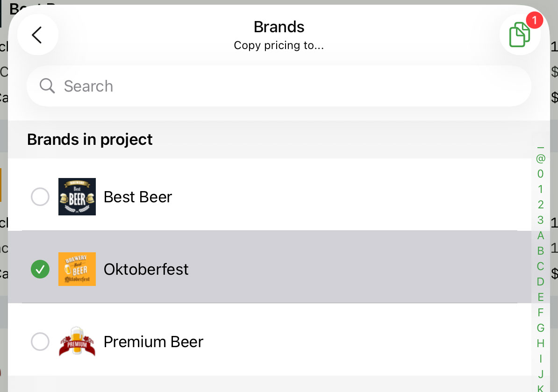Tap the copy pricing documents icon
The height and width of the screenshot is (392, 558).
(520, 35)
